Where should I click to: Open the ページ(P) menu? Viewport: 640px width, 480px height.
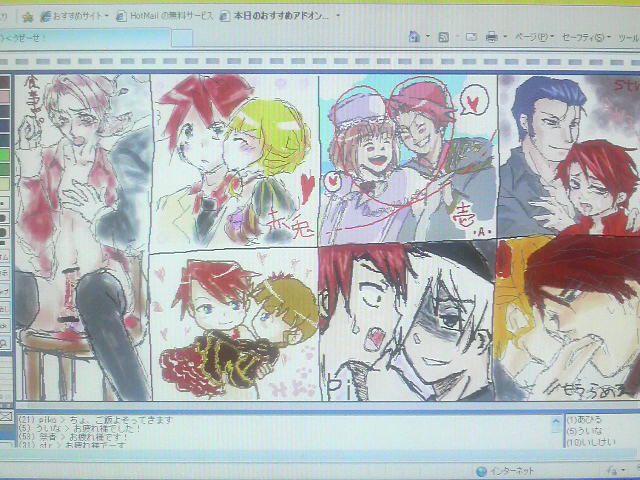(x=533, y=38)
